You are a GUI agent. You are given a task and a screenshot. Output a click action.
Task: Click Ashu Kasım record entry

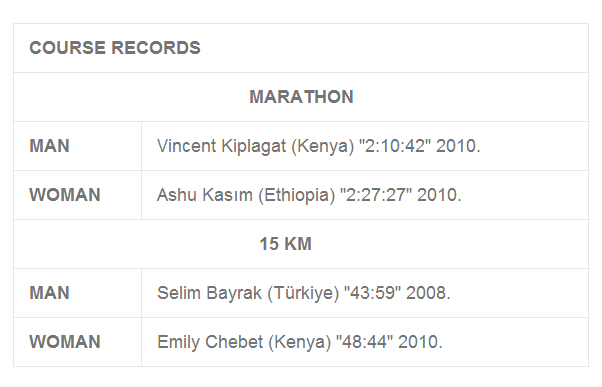tap(309, 195)
